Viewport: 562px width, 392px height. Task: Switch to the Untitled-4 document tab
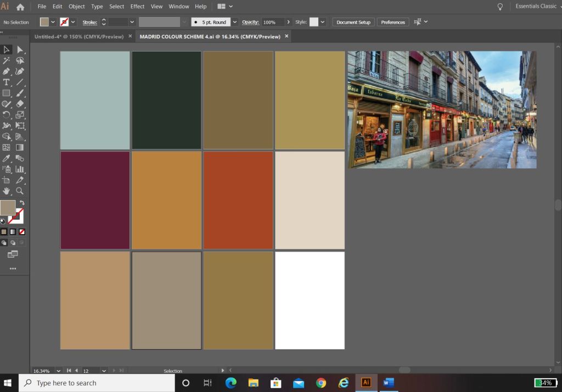(79, 37)
